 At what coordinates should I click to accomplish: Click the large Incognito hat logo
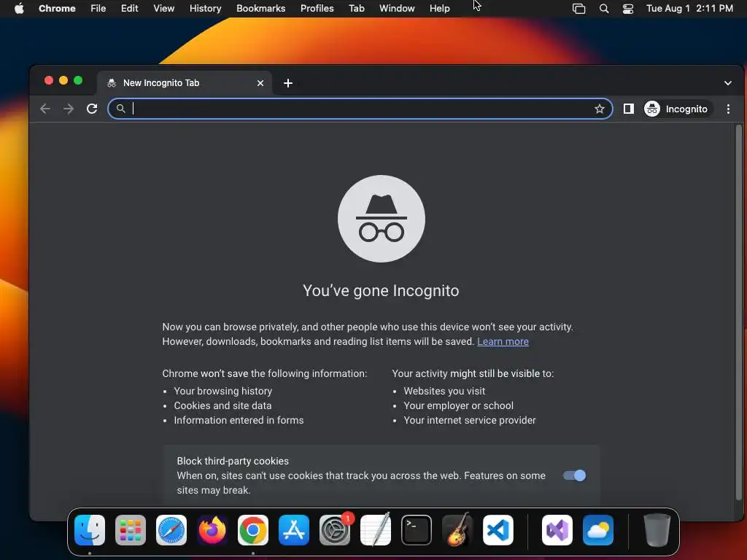tap(381, 219)
